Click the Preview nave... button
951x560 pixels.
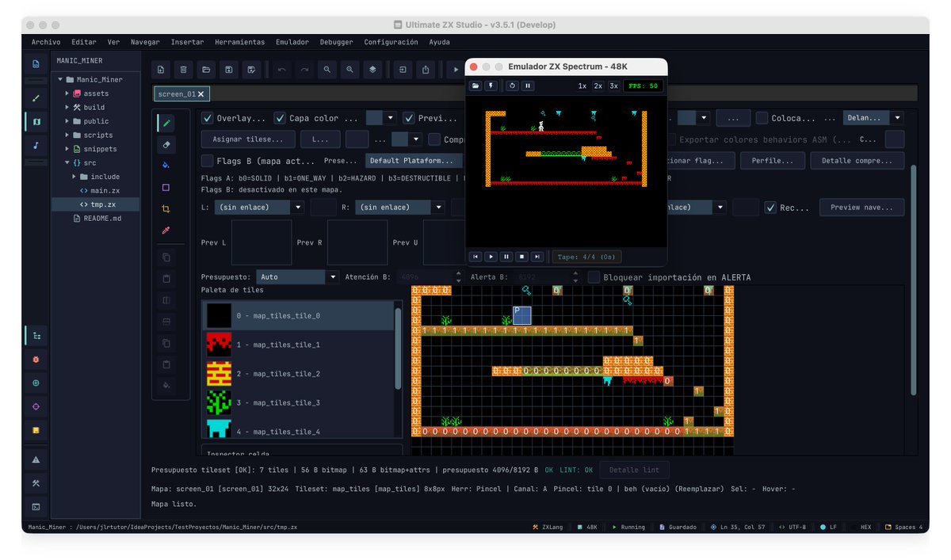coord(862,208)
